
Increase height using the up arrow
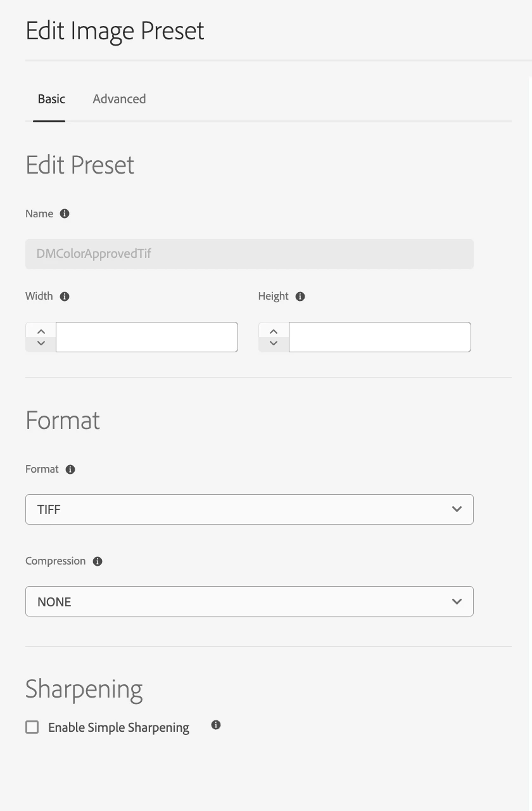(x=274, y=331)
